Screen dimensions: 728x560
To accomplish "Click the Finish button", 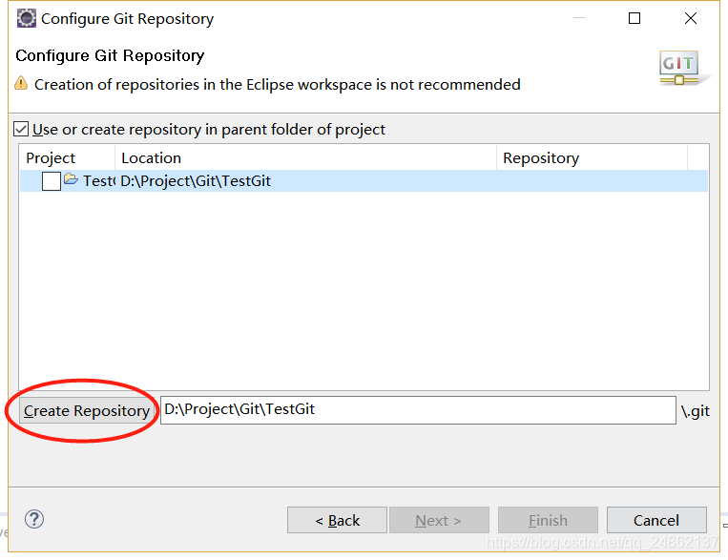I will pos(548,520).
